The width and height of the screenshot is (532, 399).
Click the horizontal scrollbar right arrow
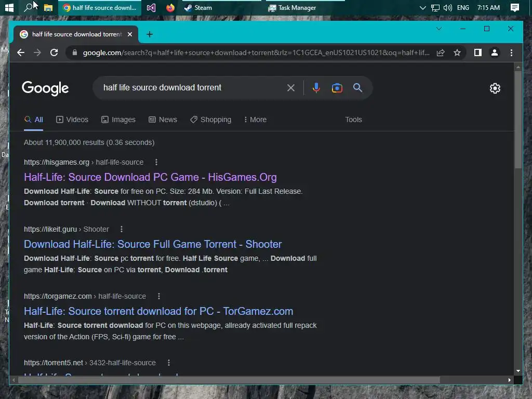point(509,380)
